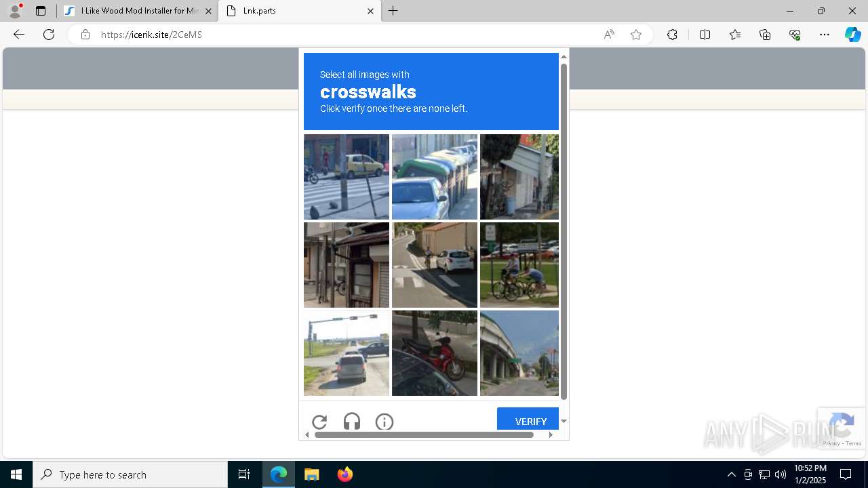
Task: Open File Explorer from taskbar
Action: coord(312,474)
